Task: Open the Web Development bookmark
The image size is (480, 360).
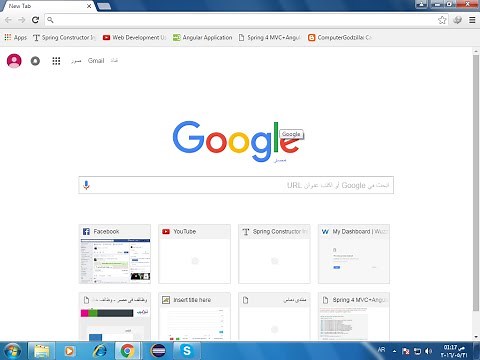Action: tap(134, 38)
